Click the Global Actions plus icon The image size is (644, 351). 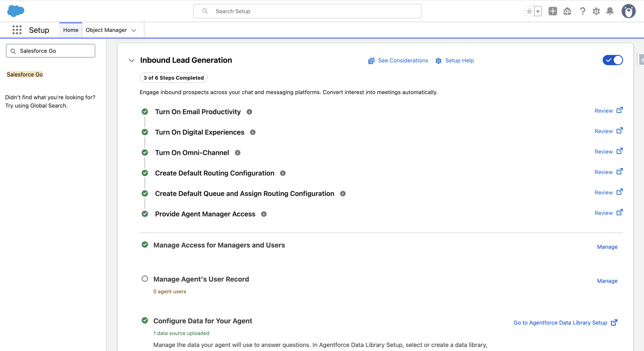552,11
